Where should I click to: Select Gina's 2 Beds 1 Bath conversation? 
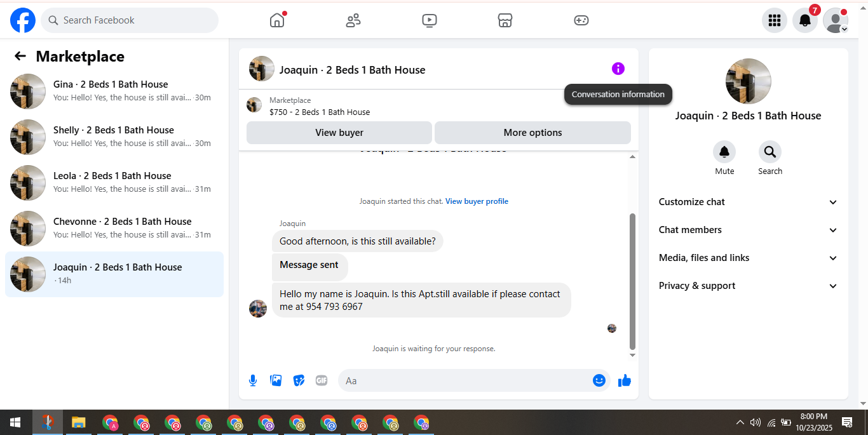pos(114,91)
